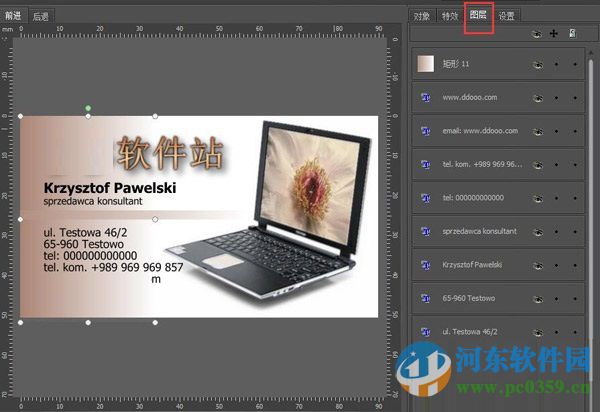Click text-type icon of Krzysztof Pawelski layer

coord(426,265)
